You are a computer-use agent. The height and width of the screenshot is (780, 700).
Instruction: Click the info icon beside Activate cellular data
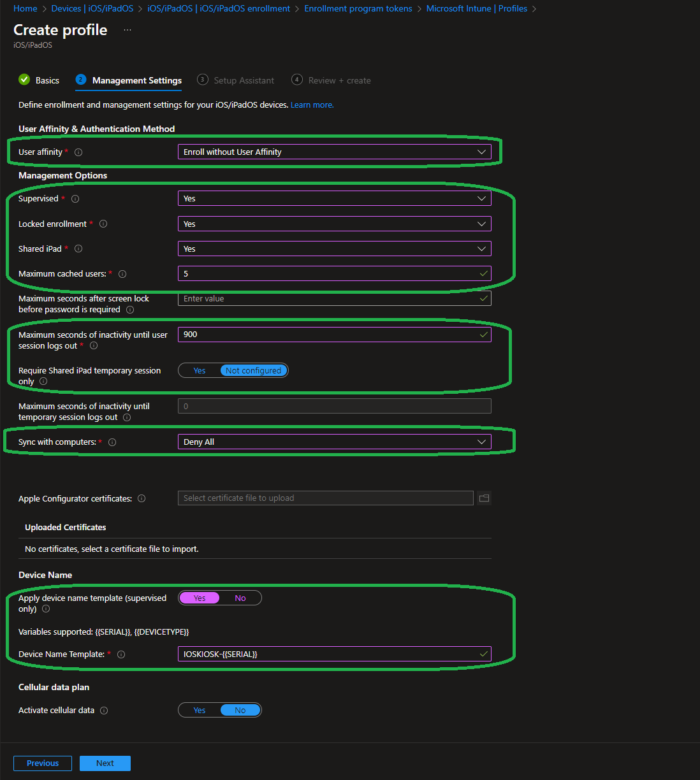(x=104, y=711)
